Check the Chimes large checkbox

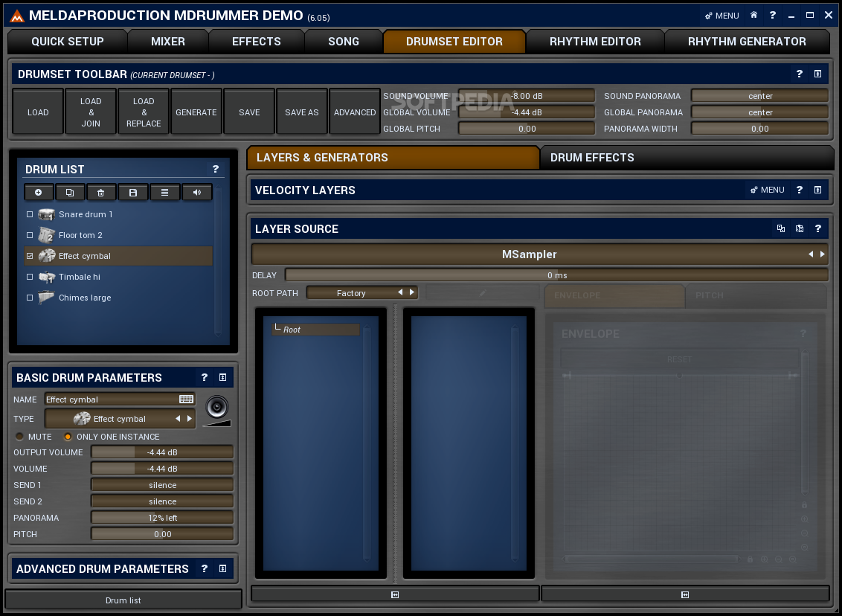click(x=30, y=298)
